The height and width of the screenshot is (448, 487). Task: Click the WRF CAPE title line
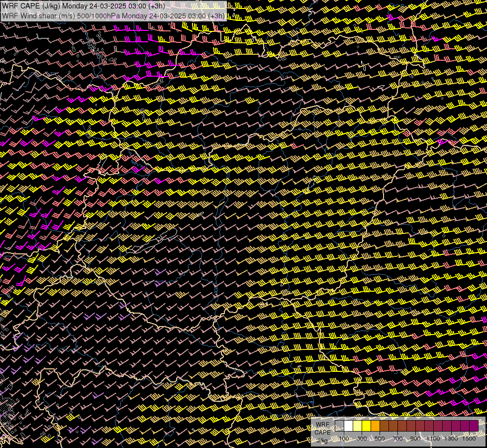point(83,6)
